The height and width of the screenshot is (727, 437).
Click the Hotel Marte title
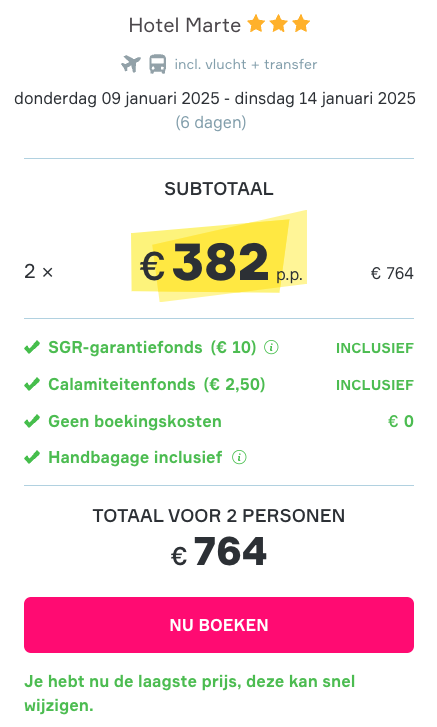185,25
